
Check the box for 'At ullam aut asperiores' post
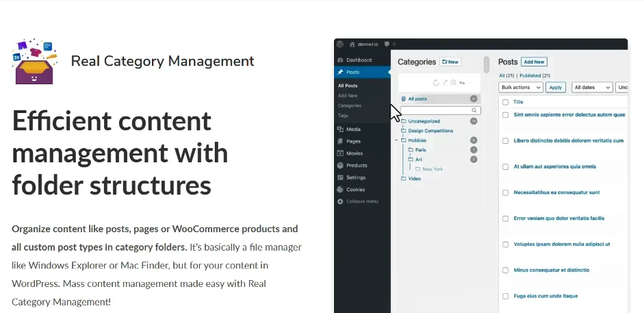tap(506, 166)
